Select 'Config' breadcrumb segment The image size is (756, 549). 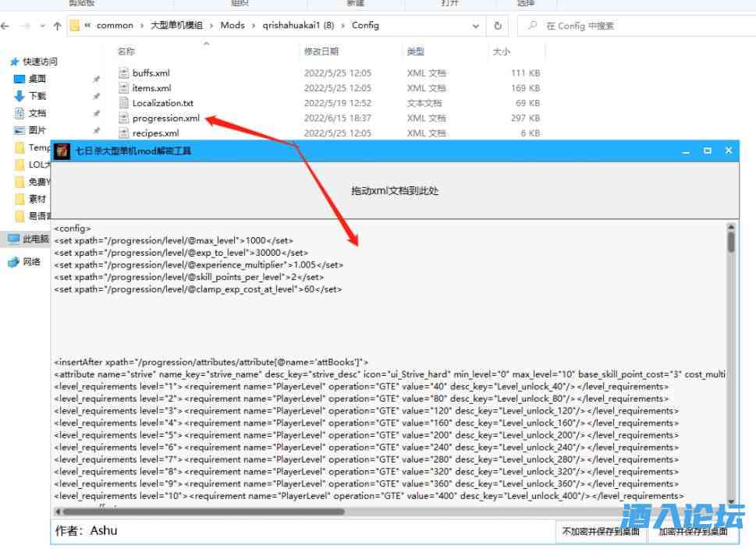pos(365,25)
